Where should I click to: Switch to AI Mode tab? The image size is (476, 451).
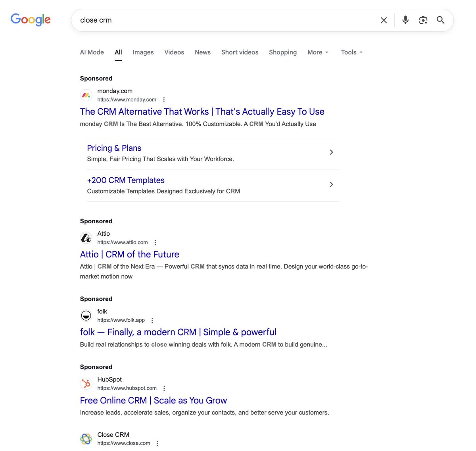pos(92,52)
